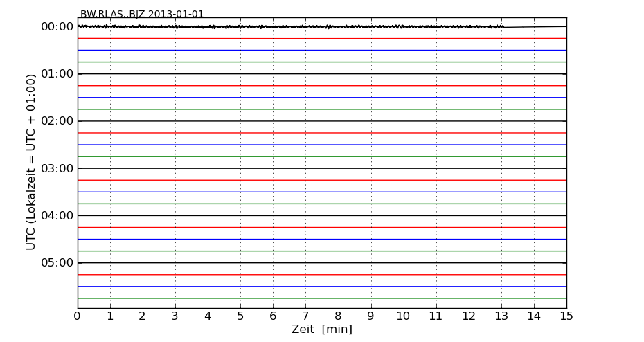Click the 'UTC (Lokalzeit = UTC + 01:00)' y-axis label
The image size is (644, 342).
click(x=31, y=161)
